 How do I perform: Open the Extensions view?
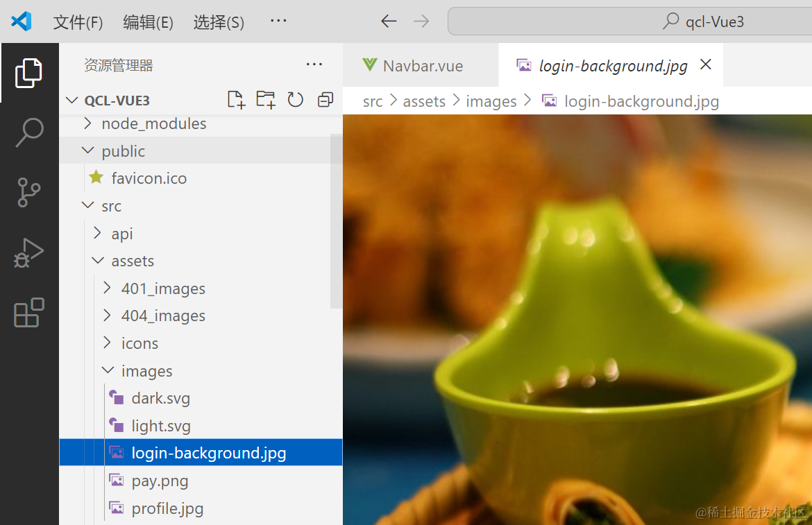pyautogui.click(x=29, y=313)
